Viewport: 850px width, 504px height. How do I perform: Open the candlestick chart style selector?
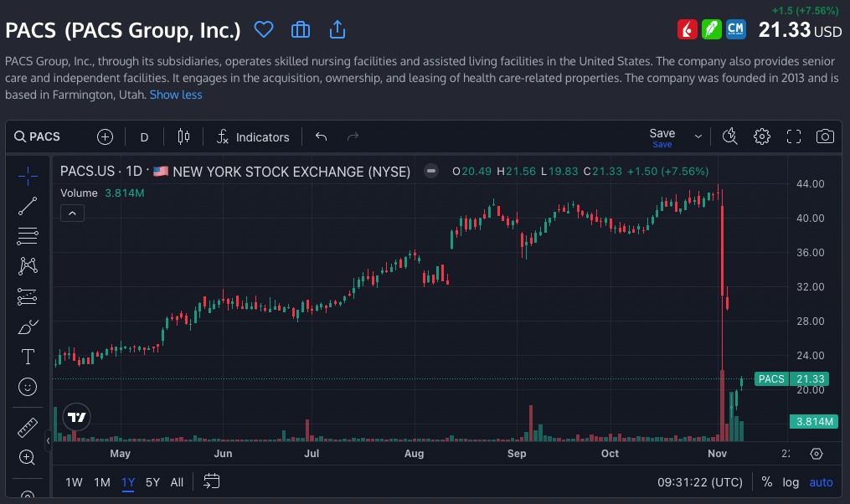pos(183,136)
